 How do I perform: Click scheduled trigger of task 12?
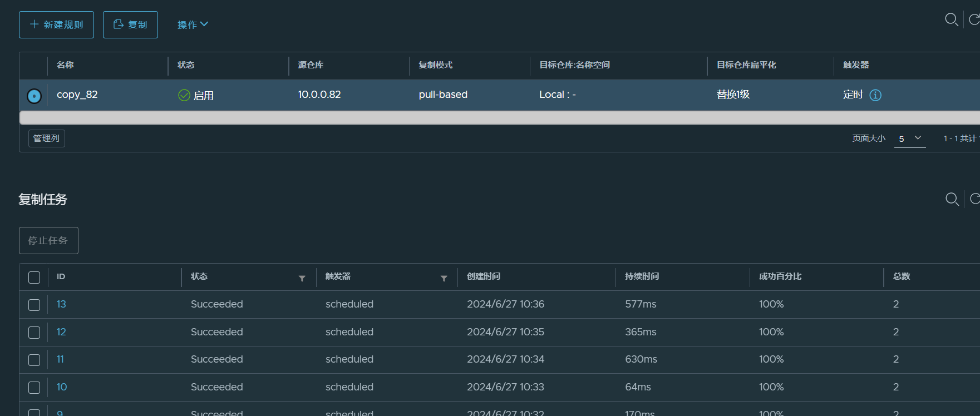tap(349, 332)
